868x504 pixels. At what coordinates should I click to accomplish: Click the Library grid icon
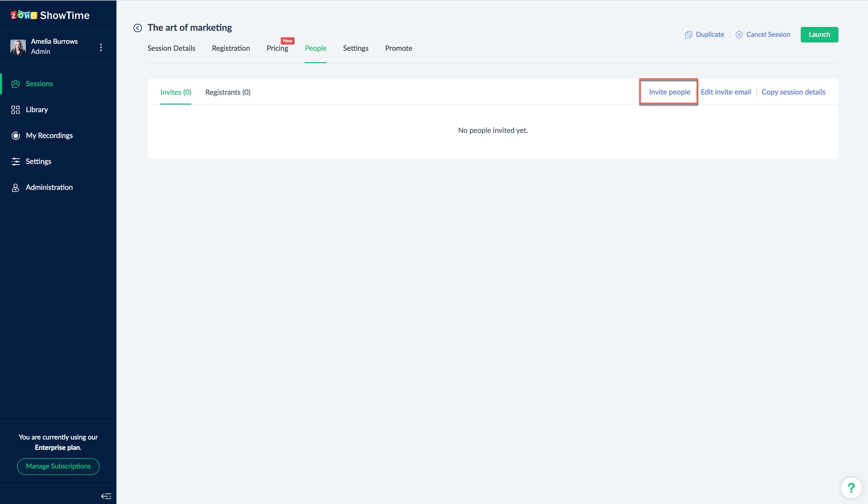pos(16,110)
